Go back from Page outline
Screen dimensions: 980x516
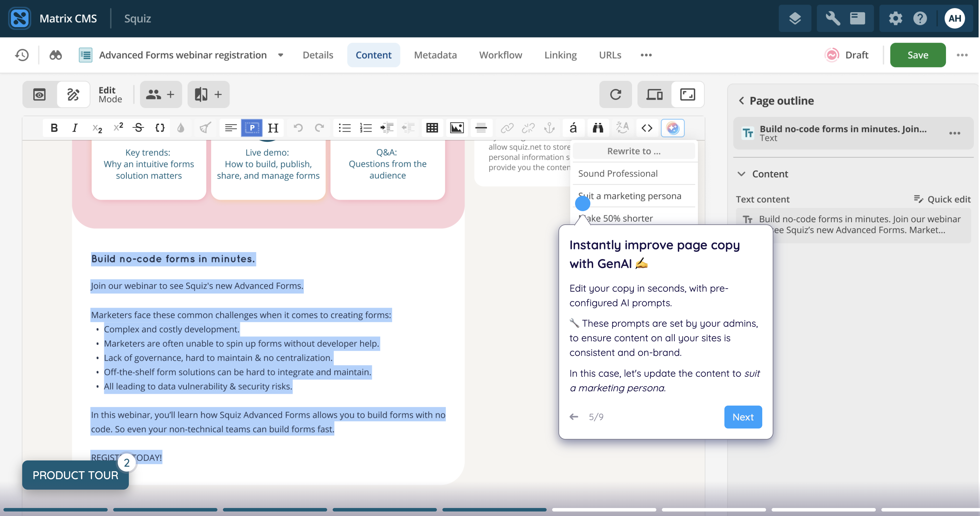741,100
